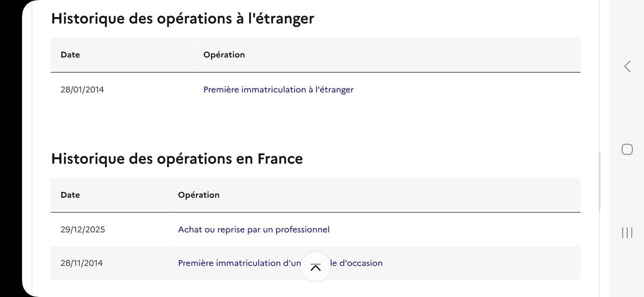The width and height of the screenshot is (644, 297).
Task: Select the 28/11/2014 date cell
Action: 82,263
